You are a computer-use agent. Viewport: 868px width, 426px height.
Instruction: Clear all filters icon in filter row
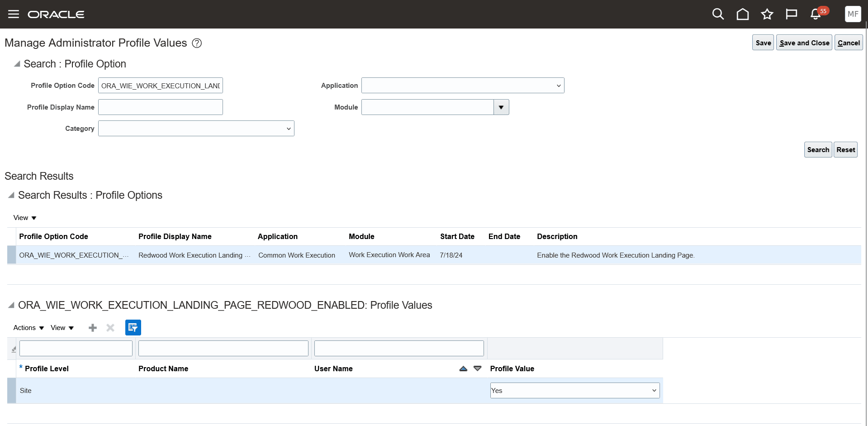point(14,349)
